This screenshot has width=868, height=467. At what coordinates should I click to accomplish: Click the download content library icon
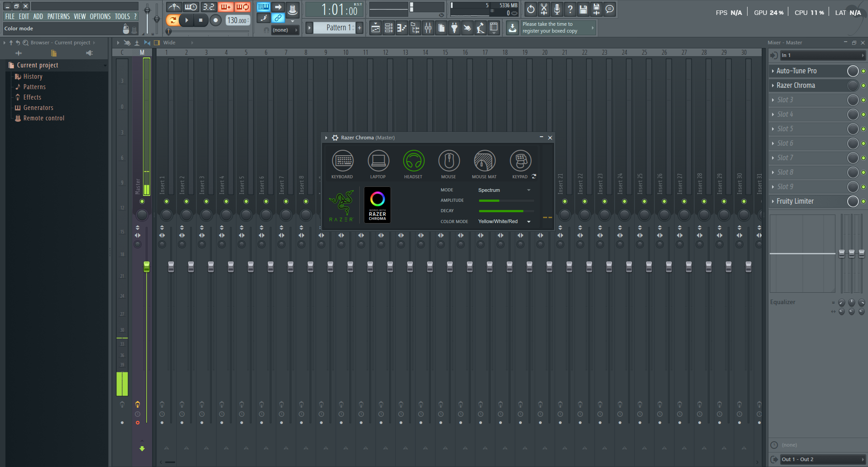pos(512,28)
